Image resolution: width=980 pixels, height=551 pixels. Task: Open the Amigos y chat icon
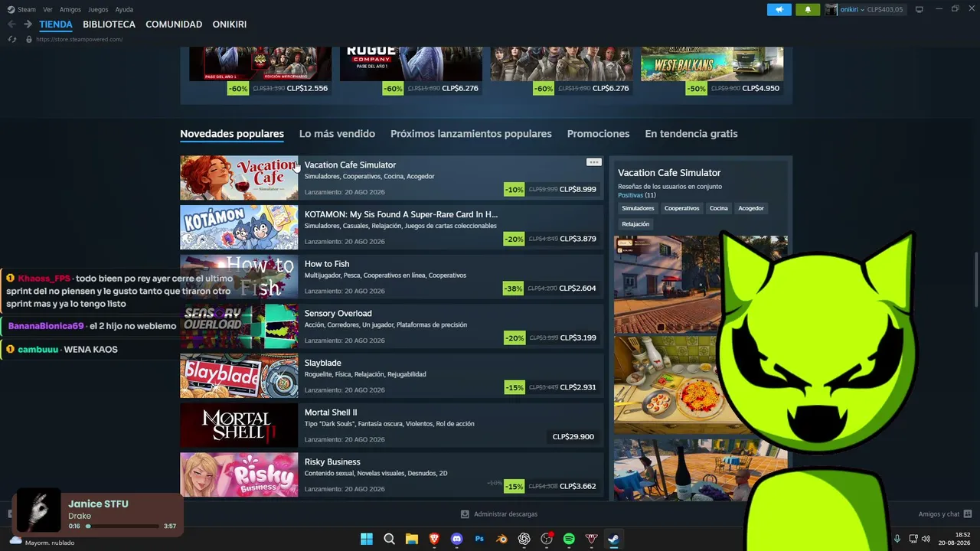tap(968, 514)
